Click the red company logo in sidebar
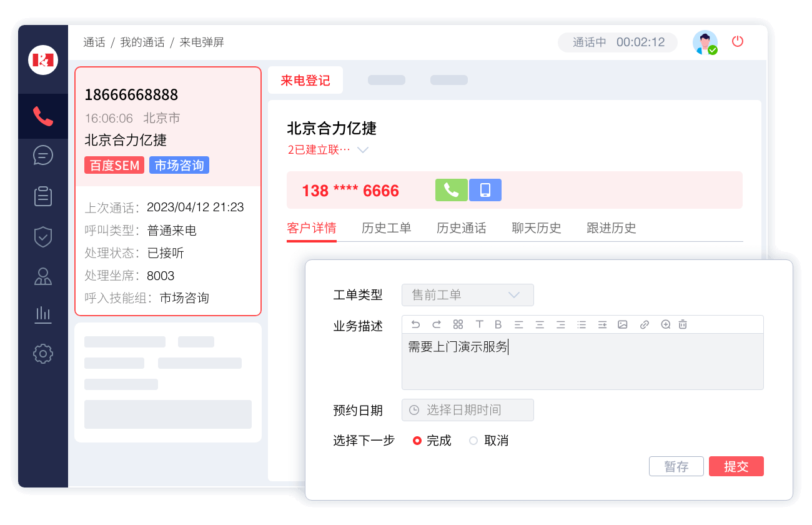This screenshot has height=525, width=812. click(x=43, y=60)
